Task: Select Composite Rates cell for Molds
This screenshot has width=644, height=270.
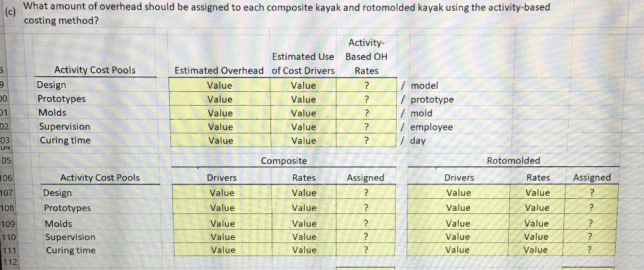Action: 304,223
